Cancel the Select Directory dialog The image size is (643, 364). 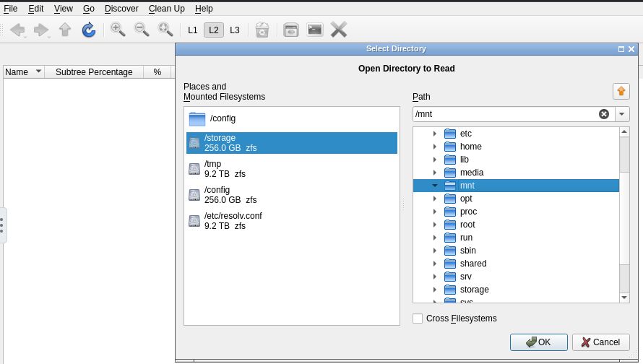(x=601, y=342)
